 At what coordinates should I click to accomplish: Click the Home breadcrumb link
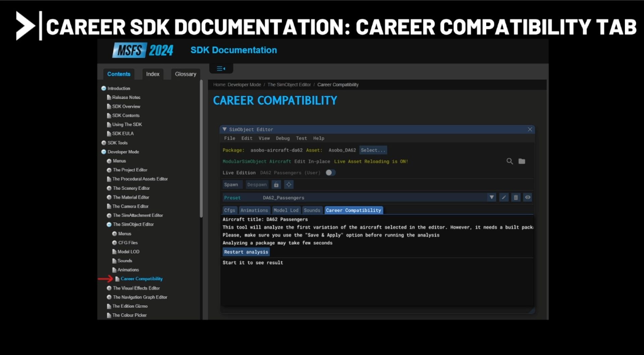(x=220, y=85)
